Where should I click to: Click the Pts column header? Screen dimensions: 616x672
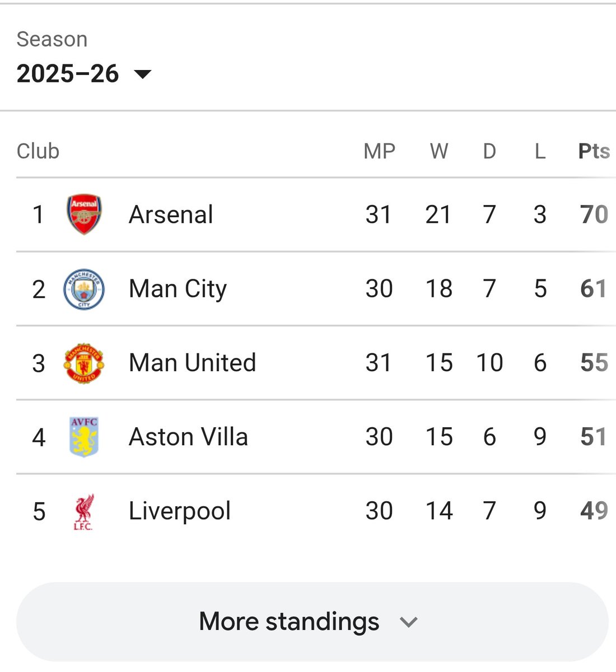pyautogui.click(x=594, y=151)
